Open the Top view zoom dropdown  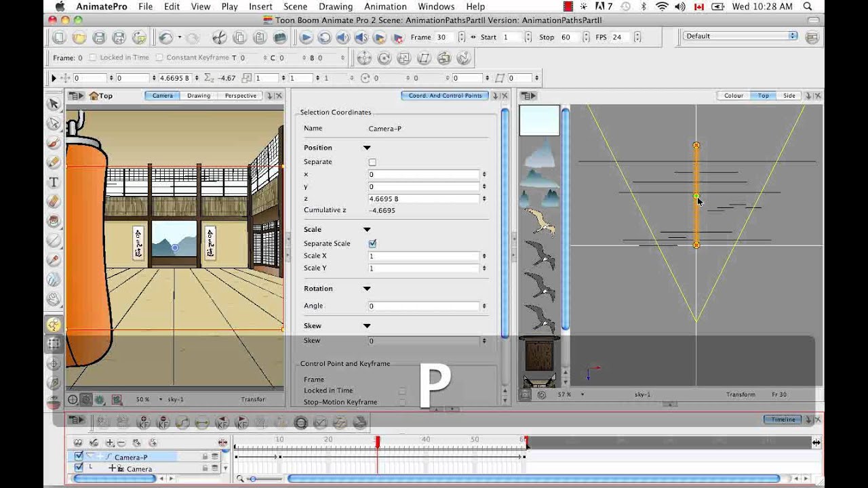coord(582,394)
